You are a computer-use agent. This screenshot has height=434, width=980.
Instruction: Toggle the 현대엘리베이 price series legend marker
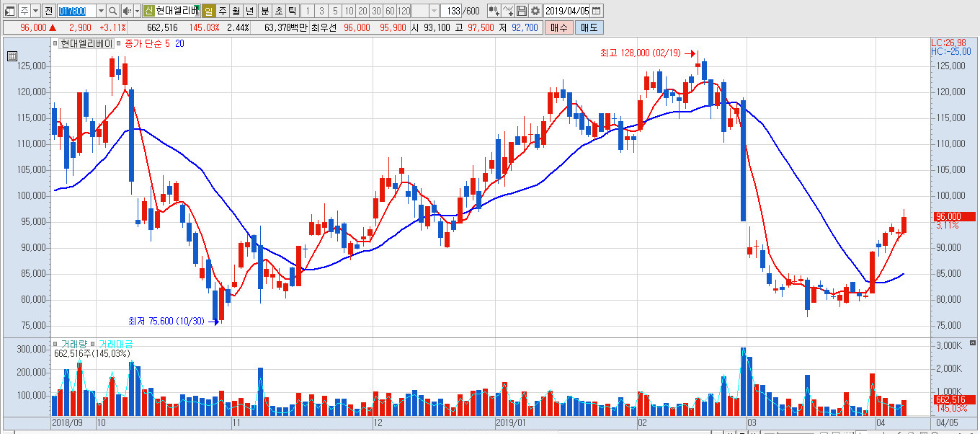coord(54,44)
